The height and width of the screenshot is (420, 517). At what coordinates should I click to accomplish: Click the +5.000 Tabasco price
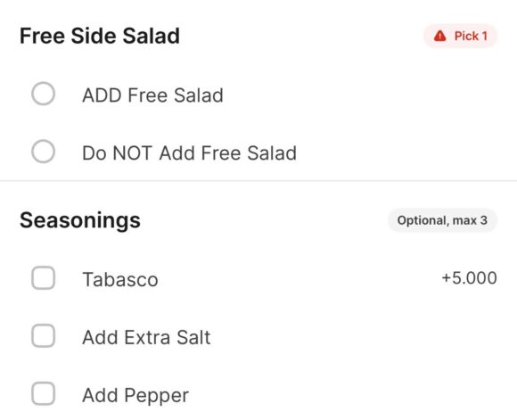[x=469, y=278]
